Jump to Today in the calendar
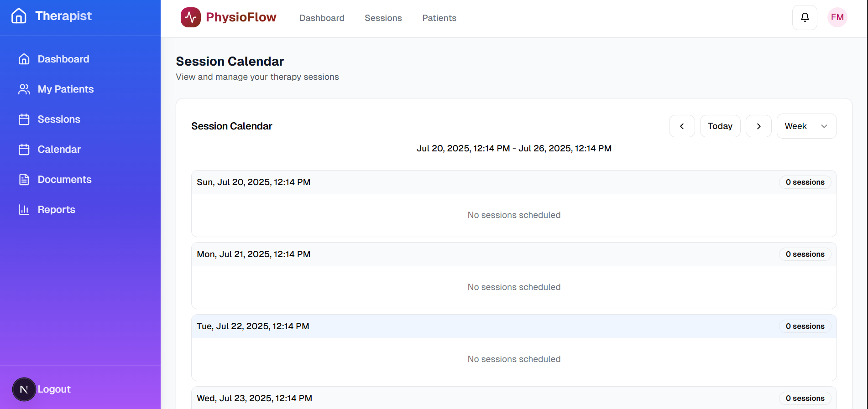Image resolution: width=868 pixels, height=409 pixels. click(720, 126)
